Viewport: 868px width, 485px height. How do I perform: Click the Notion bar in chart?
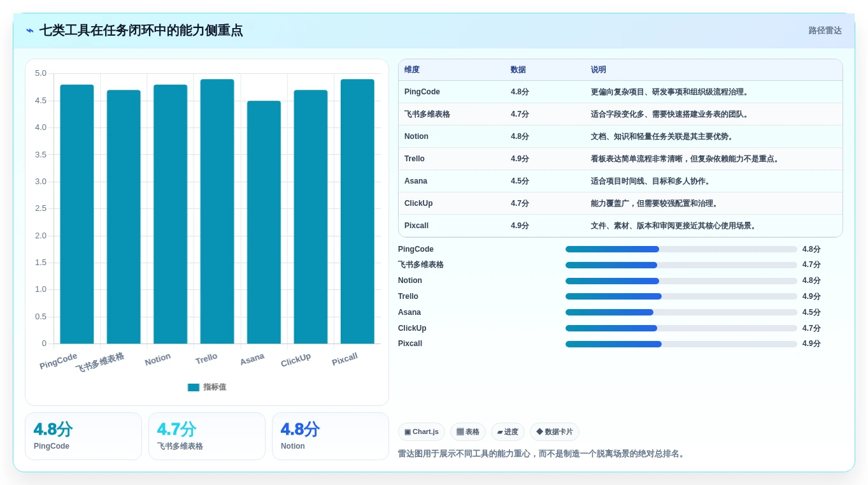point(171,214)
